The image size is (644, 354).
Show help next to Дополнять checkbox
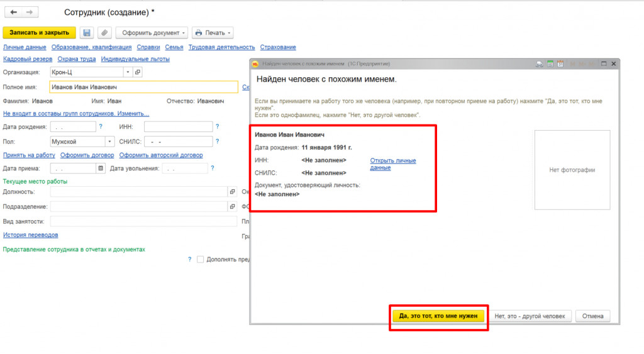(189, 259)
